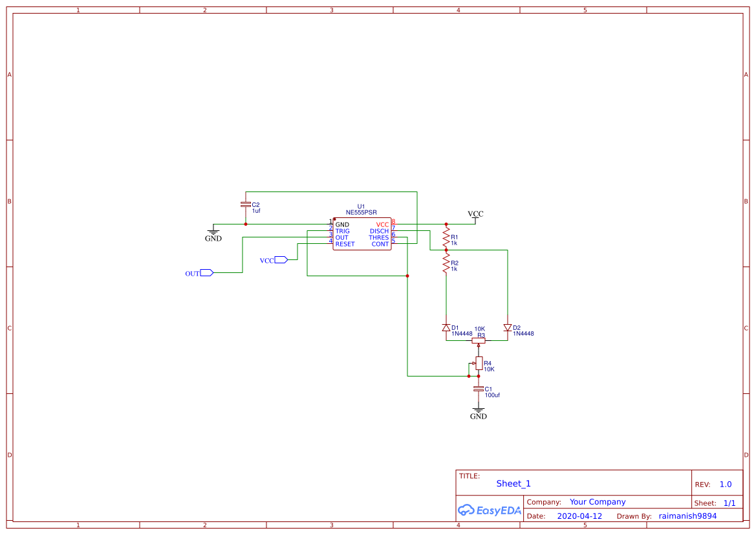Click the Sheet_1 title text
756x535 pixels.
[x=513, y=483]
